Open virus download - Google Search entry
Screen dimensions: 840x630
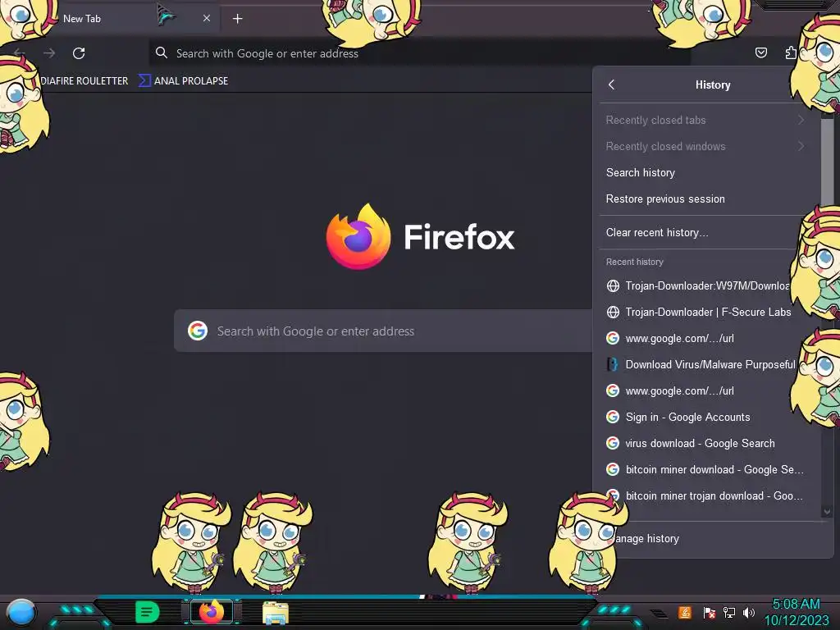[705, 443]
